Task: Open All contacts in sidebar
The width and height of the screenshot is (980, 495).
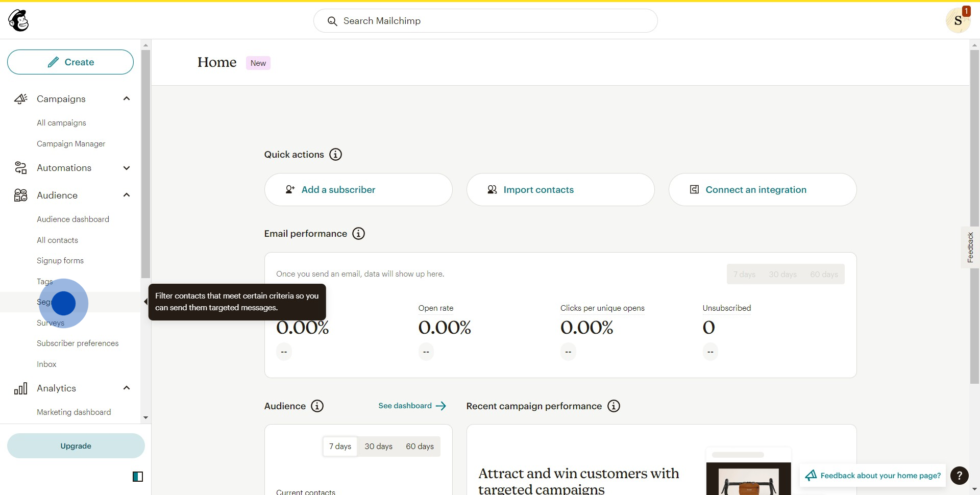Action: (57, 240)
